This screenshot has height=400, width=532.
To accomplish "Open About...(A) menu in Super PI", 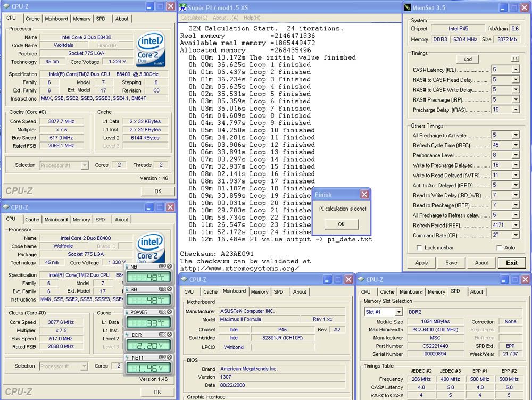I will pyautogui.click(x=226, y=18).
